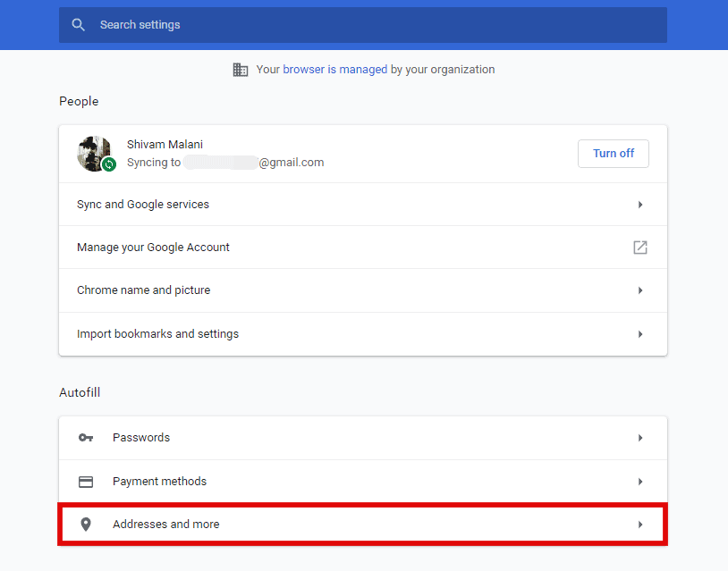Viewport: 728px width, 571px height.
Task: Click Shivam Malani profile avatar
Action: 94,154
